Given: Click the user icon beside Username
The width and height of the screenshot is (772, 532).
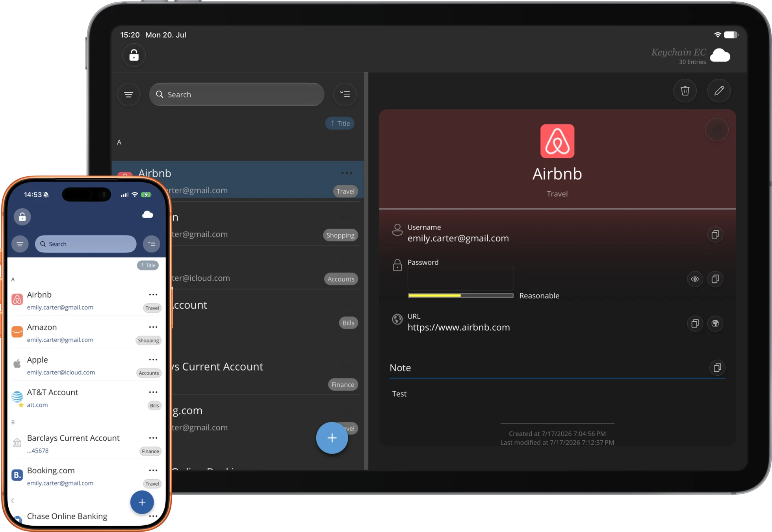Looking at the screenshot, I should (397, 230).
